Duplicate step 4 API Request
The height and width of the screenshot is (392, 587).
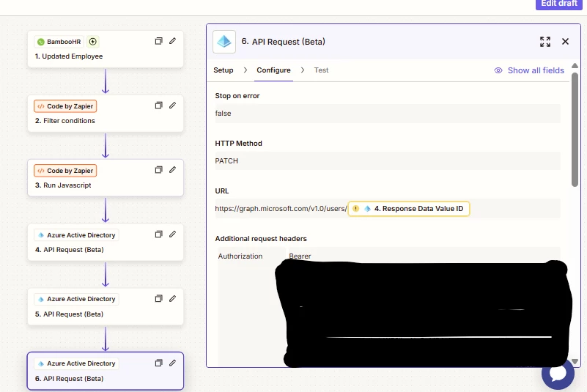point(159,234)
